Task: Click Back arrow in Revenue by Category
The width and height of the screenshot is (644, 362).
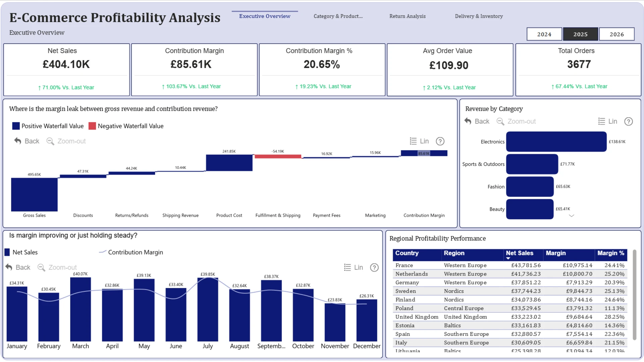Action: click(468, 121)
